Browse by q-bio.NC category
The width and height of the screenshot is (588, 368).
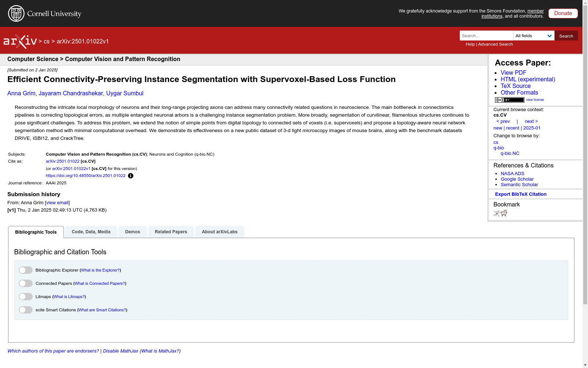pyautogui.click(x=510, y=153)
